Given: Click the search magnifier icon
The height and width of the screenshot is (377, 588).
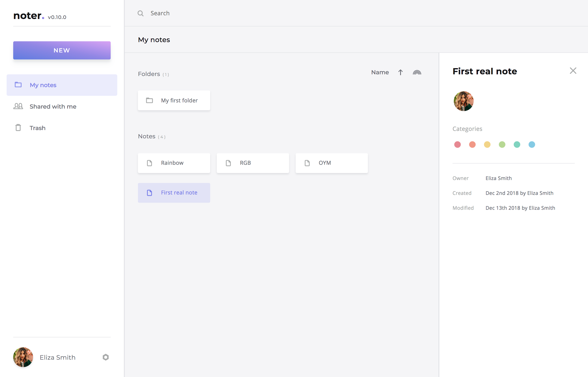Looking at the screenshot, I should tap(141, 13).
